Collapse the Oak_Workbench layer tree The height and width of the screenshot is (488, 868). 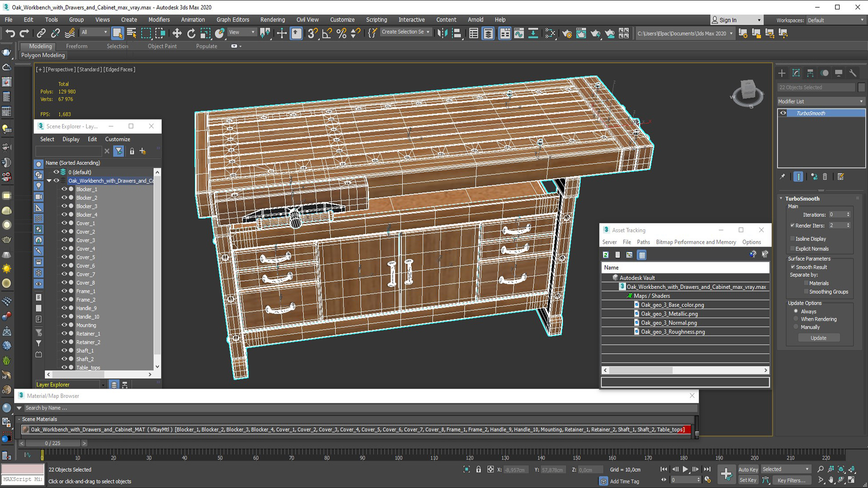[x=49, y=181]
